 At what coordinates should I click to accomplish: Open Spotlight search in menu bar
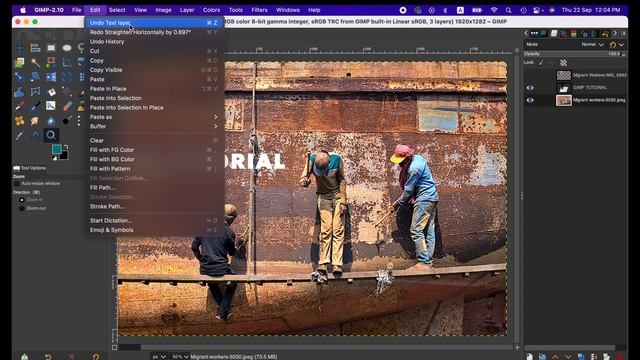click(509, 10)
